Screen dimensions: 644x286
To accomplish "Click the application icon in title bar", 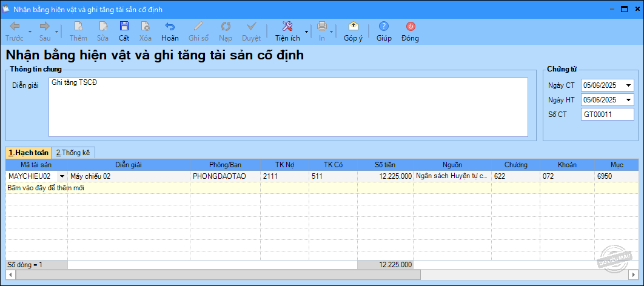I will point(7,9).
